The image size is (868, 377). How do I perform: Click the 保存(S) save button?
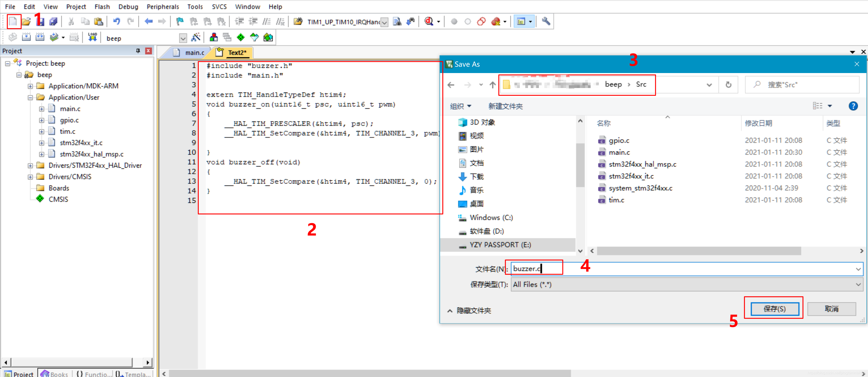[774, 308]
